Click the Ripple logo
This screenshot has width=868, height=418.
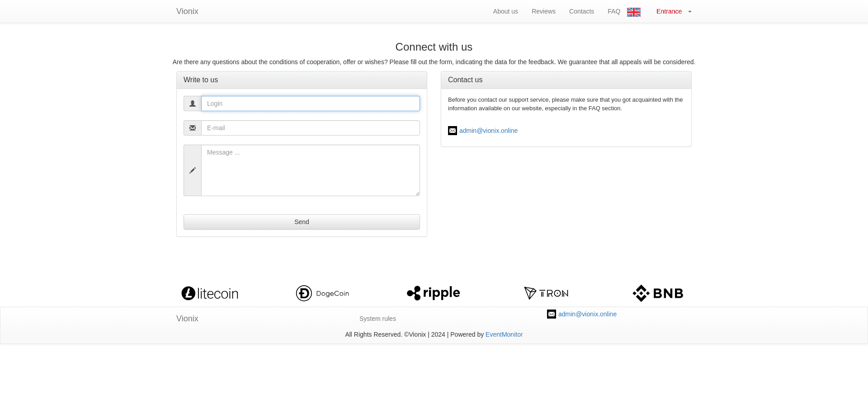pyautogui.click(x=433, y=293)
